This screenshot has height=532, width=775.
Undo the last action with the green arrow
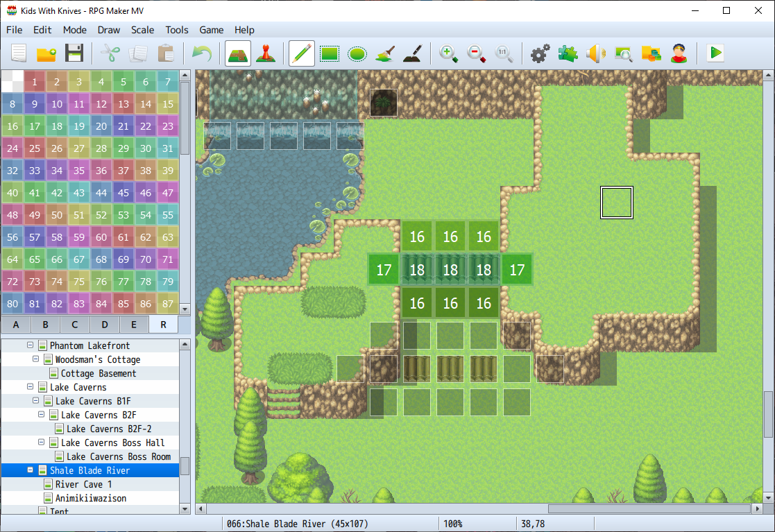coord(202,53)
